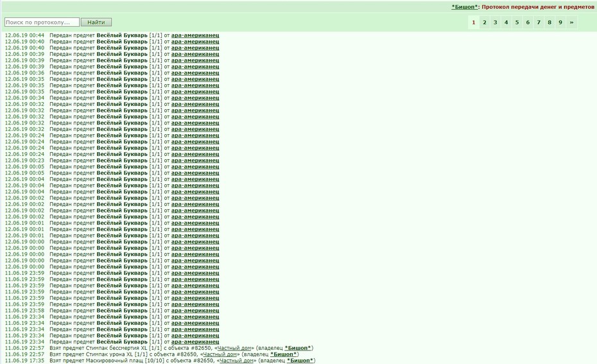The width and height of the screenshot is (597, 364).
Task: Go to page 7 of the protocol
Action: coord(539,22)
